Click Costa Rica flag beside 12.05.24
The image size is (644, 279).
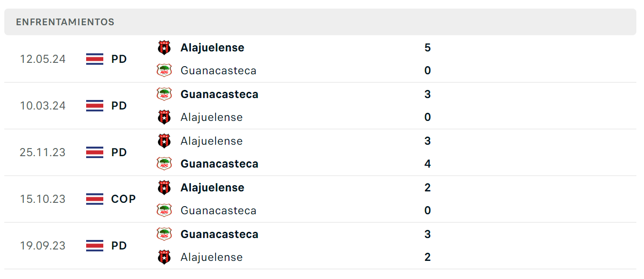(95, 59)
